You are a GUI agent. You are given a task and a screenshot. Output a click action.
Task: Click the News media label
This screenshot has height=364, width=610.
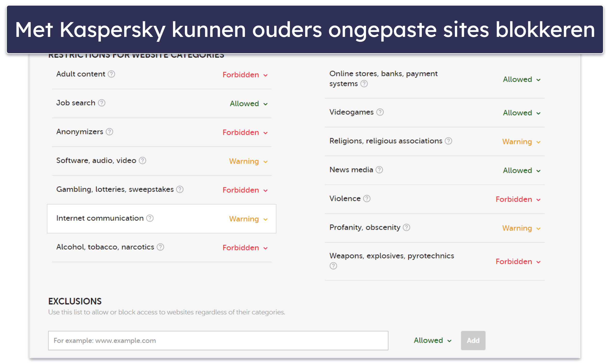coord(351,170)
